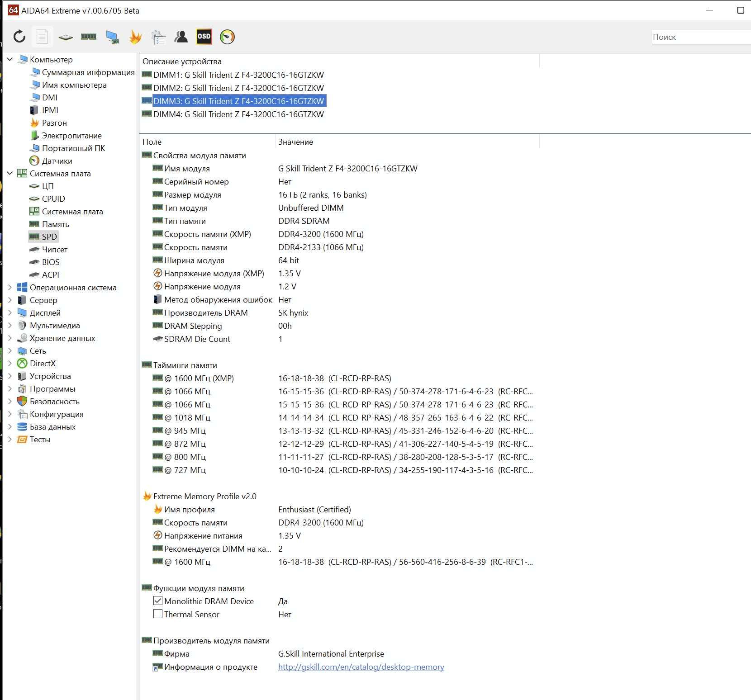
Task: Open the sensor gauge toolbar icon
Action: [227, 37]
